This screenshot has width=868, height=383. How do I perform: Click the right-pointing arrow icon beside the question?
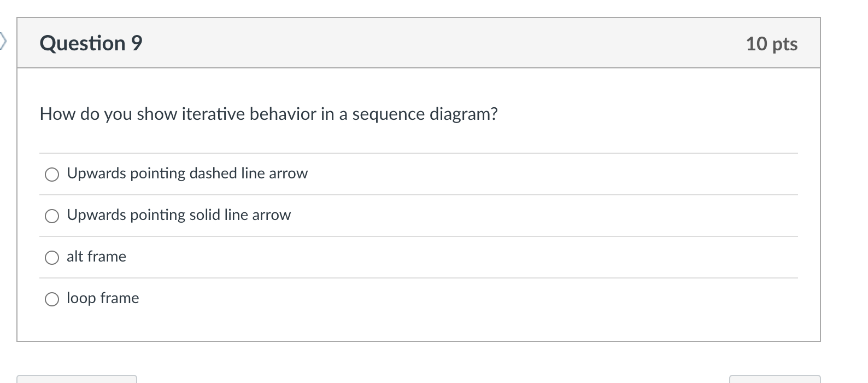click(4, 41)
